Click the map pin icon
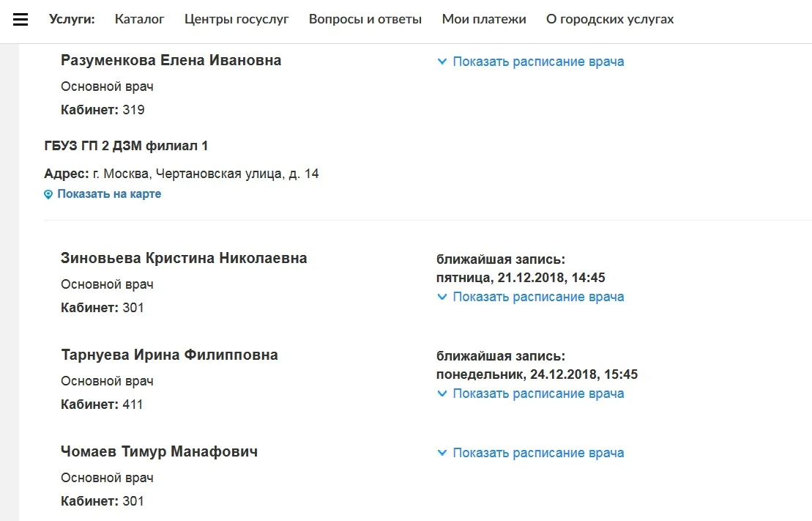The image size is (812, 521). 48,195
